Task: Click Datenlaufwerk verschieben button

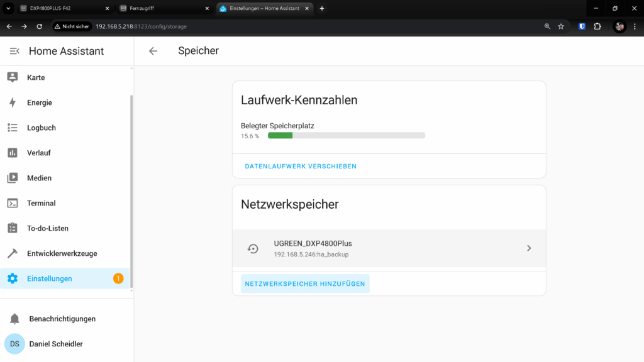Action: (301, 166)
